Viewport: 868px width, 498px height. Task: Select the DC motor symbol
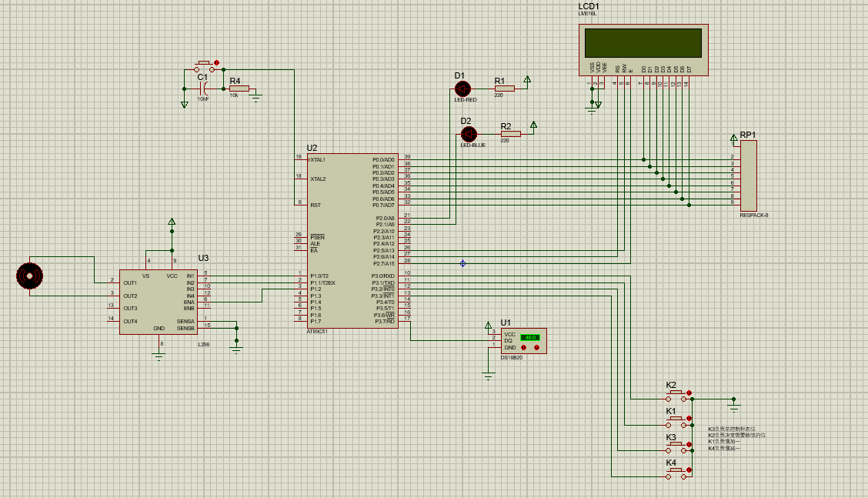coord(29,276)
